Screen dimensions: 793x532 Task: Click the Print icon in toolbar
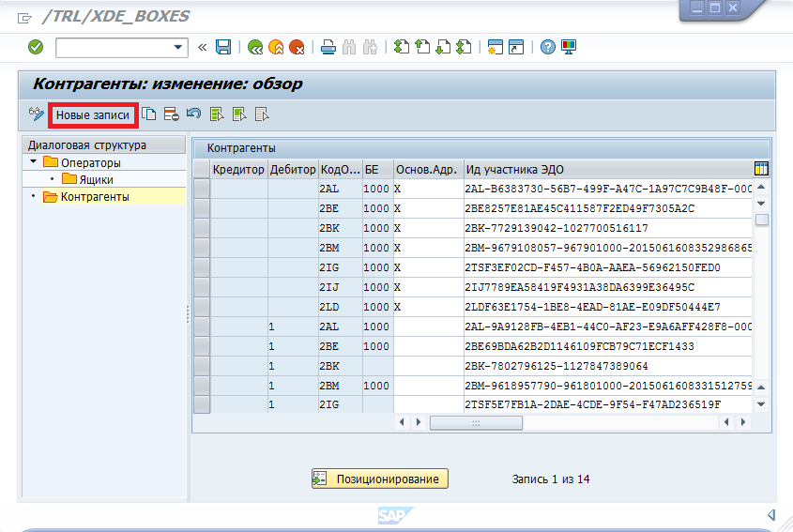point(328,47)
